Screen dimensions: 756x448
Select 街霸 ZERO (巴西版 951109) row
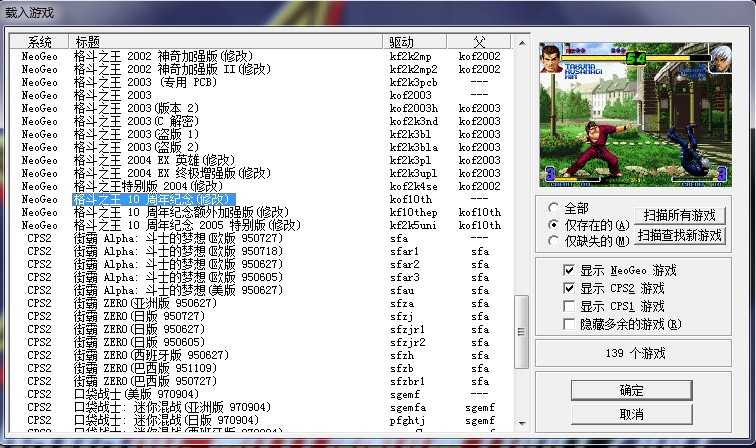tap(260, 369)
